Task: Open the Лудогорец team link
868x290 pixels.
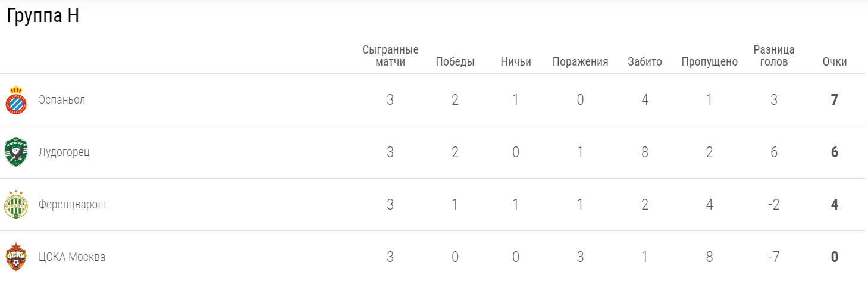Action: coord(64,152)
